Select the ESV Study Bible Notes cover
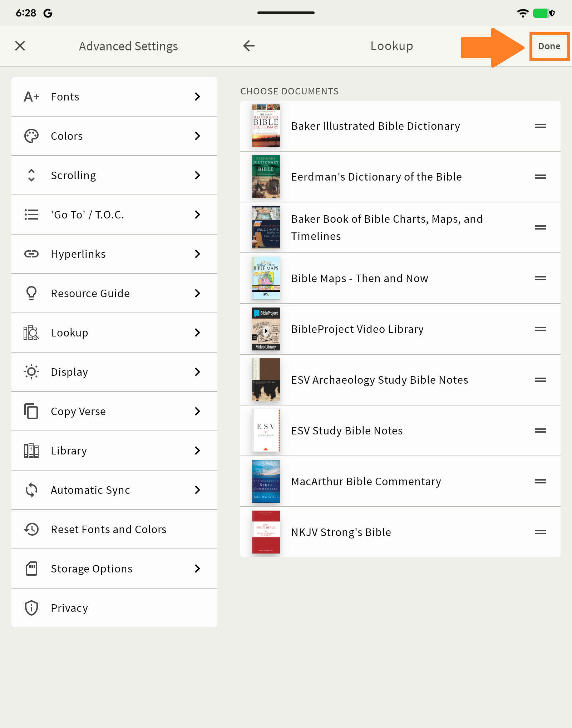This screenshot has height=728, width=572. click(x=266, y=431)
